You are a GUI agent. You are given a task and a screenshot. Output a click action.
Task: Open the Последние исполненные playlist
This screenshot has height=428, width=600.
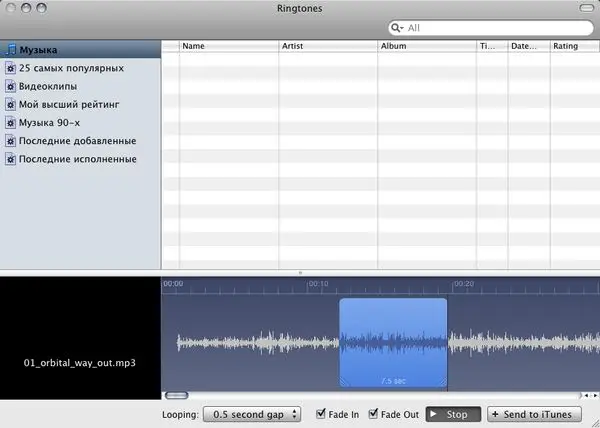(x=78, y=159)
